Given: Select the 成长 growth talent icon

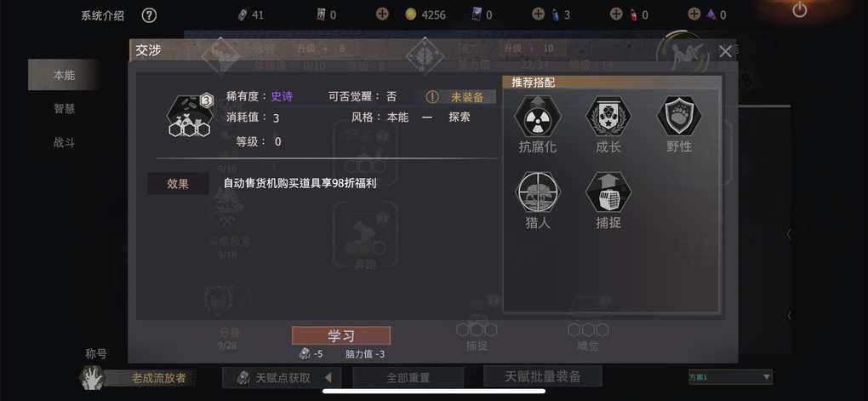Looking at the screenshot, I should click(x=608, y=117).
